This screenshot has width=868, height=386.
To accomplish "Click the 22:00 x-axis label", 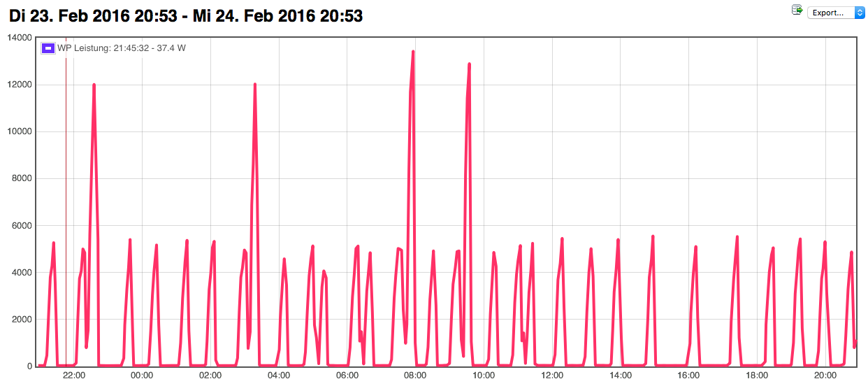I will tap(74, 376).
